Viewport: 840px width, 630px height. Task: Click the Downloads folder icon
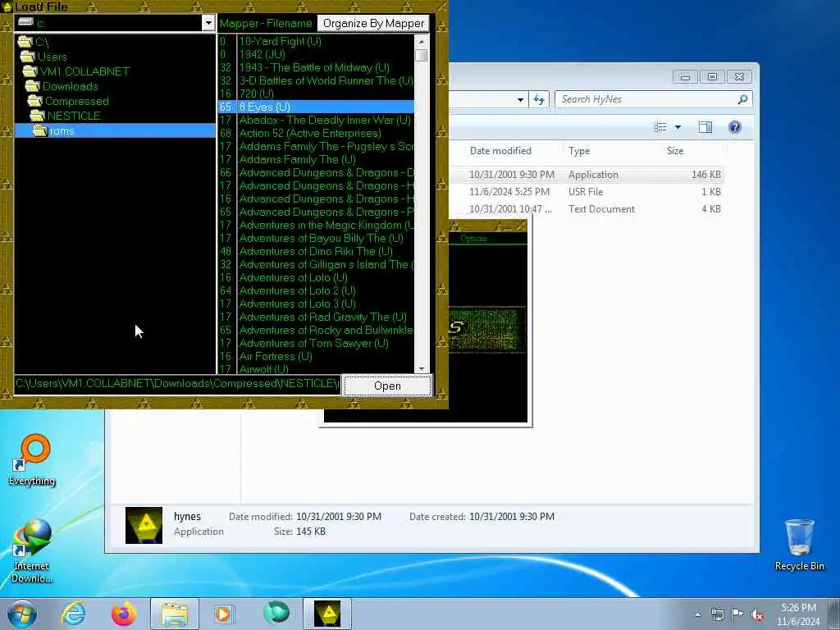(x=33, y=86)
